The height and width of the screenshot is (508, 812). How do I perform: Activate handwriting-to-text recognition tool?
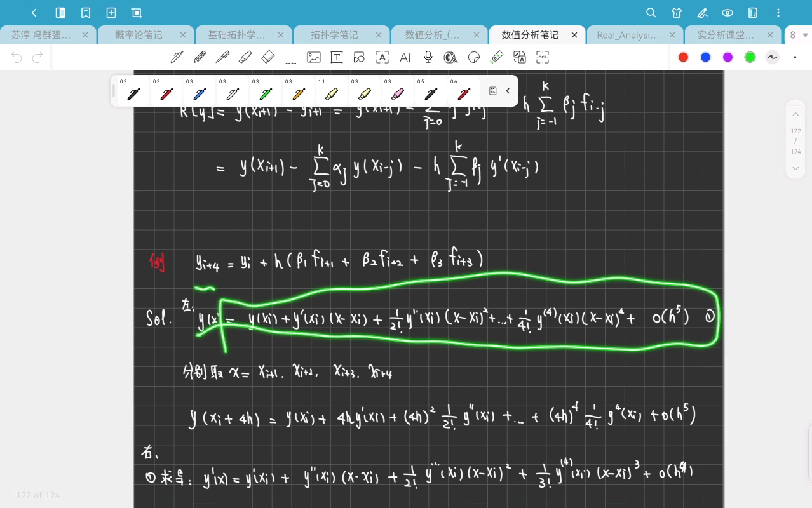(382, 57)
